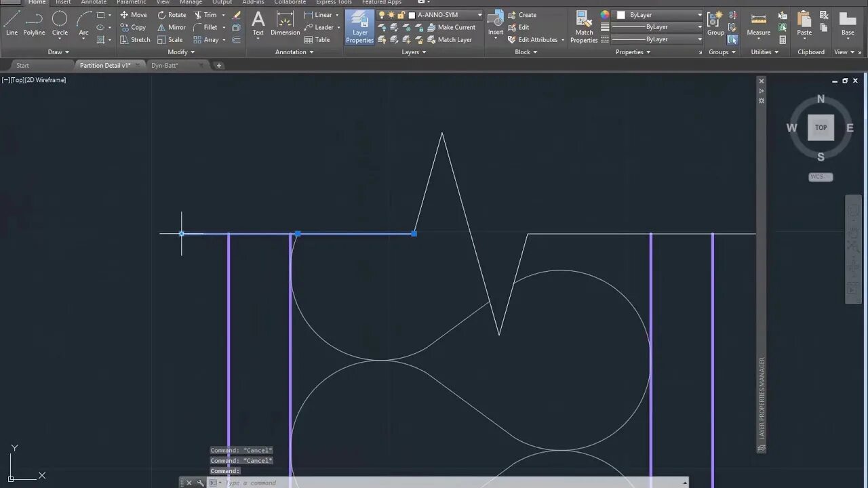Click the command line input field
868x488 pixels.
pyautogui.click(x=448, y=483)
